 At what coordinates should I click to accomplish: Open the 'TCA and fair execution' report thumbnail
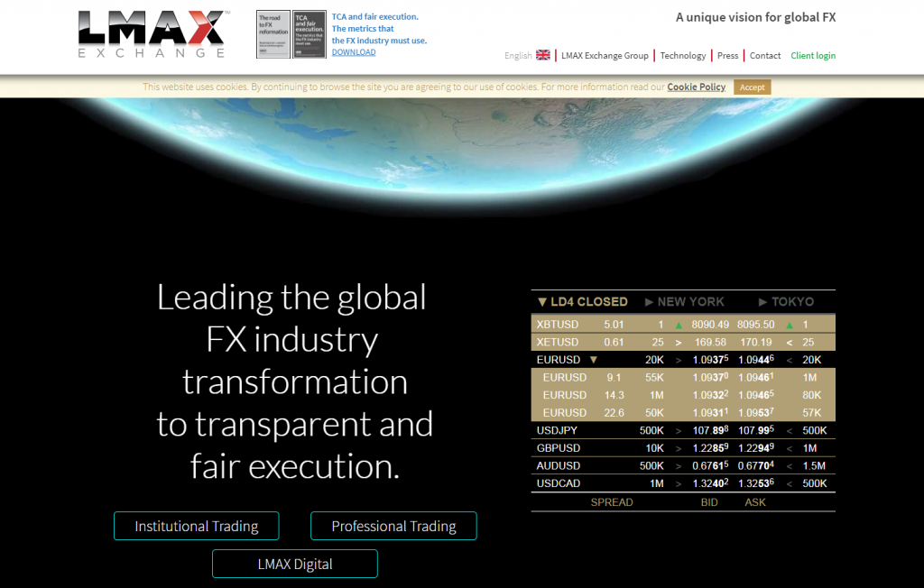pyautogui.click(x=310, y=34)
